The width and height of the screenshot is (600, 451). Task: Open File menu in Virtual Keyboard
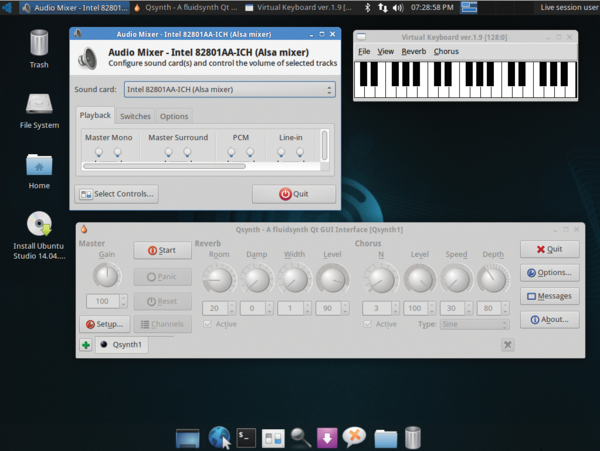[364, 51]
